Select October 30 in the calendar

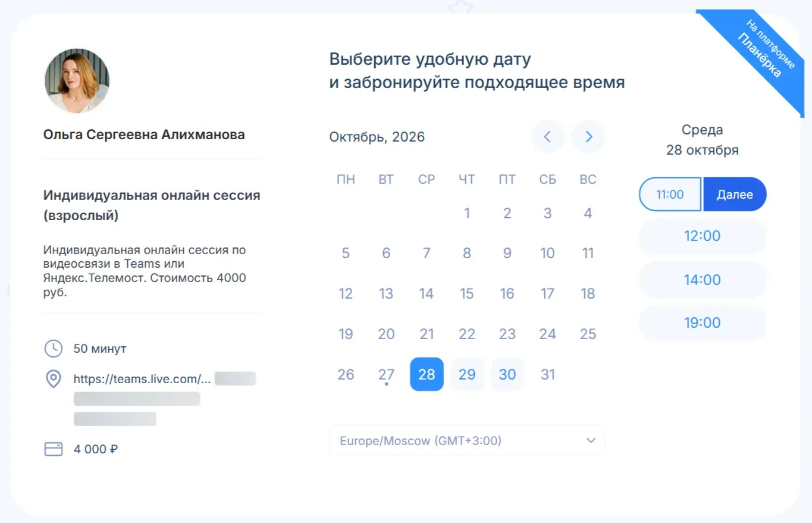point(507,374)
